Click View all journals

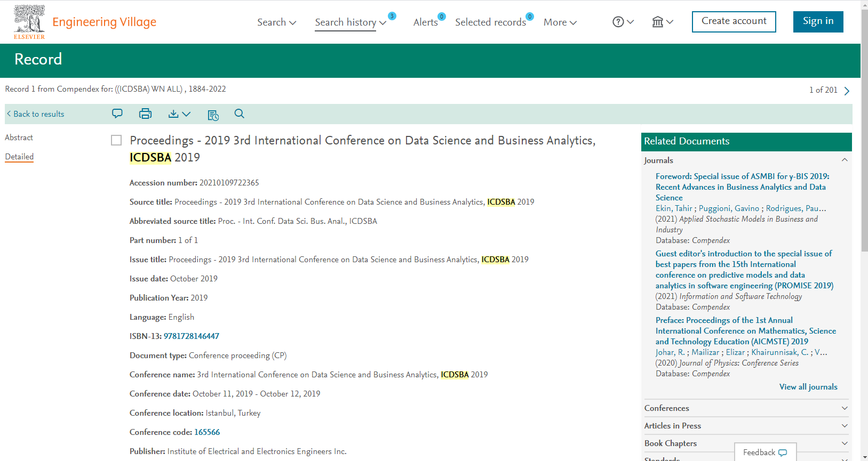pos(808,387)
